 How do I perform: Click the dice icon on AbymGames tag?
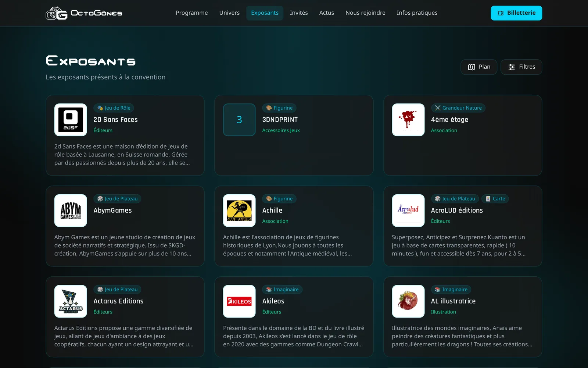pos(100,199)
